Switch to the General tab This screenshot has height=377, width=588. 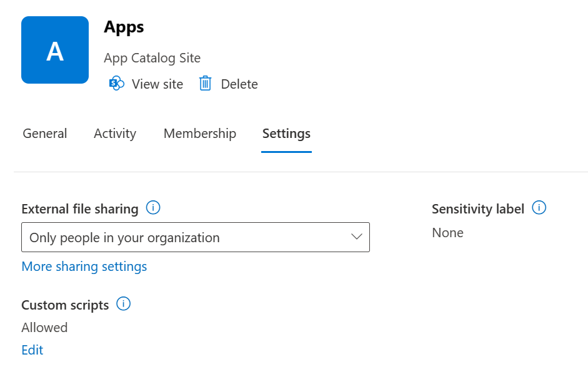pos(45,134)
